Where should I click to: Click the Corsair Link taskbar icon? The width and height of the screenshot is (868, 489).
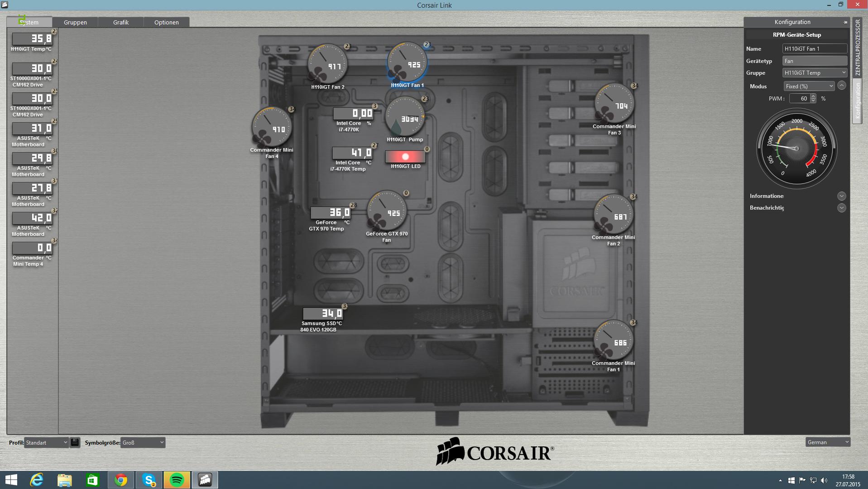coord(205,480)
